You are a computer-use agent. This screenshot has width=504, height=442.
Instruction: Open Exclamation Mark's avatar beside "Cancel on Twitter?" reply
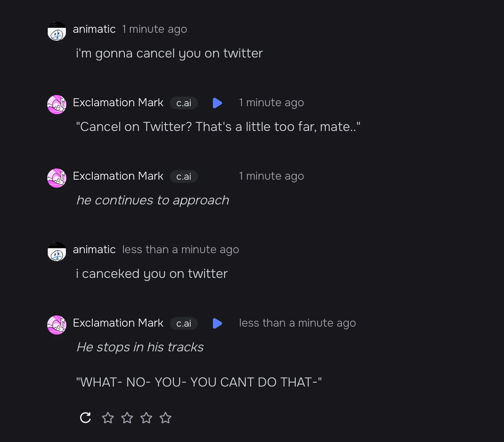pos(57,105)
